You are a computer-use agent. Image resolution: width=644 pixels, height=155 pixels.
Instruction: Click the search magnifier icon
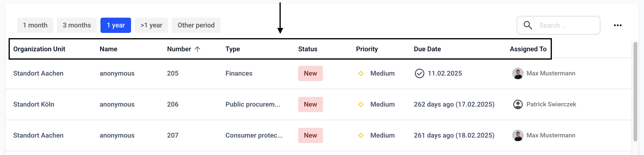[528, 25]
